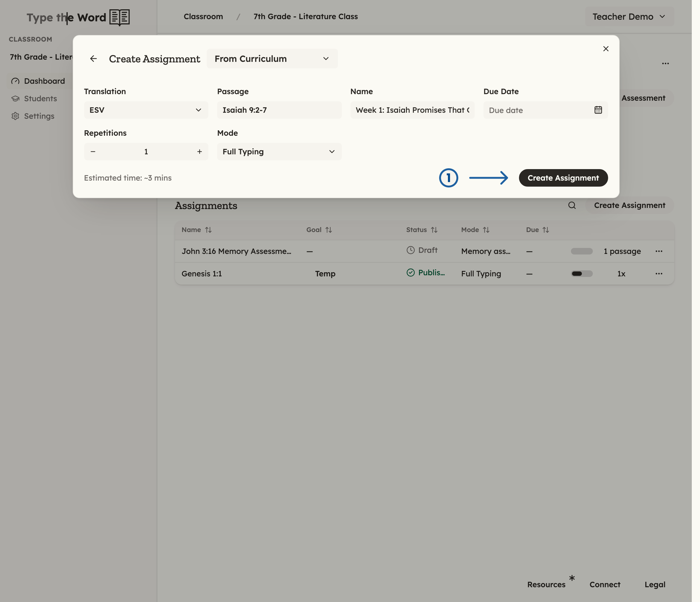700x602 pixels.
Task: Click the Type the Word book logo
Action: [x=78, y=17]
